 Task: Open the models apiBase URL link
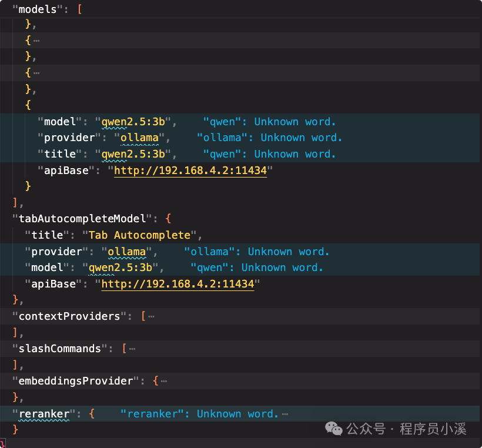pos(190,170)
